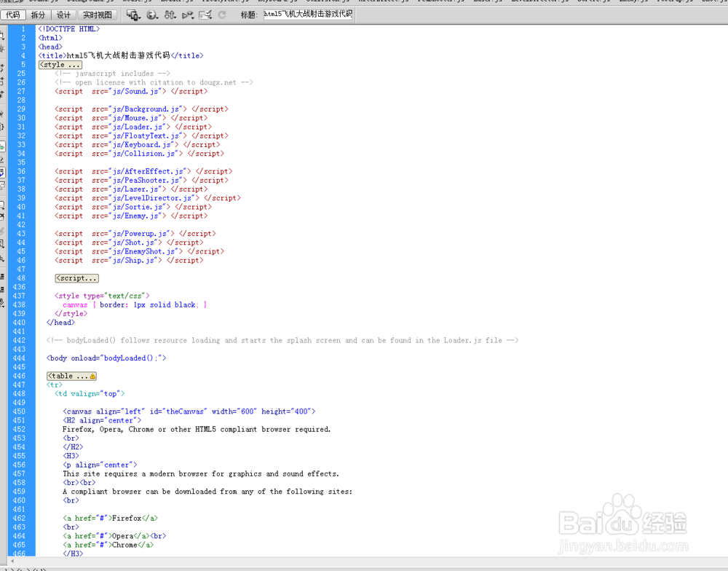Click the <H2 align="center"> line

(102, 420)
